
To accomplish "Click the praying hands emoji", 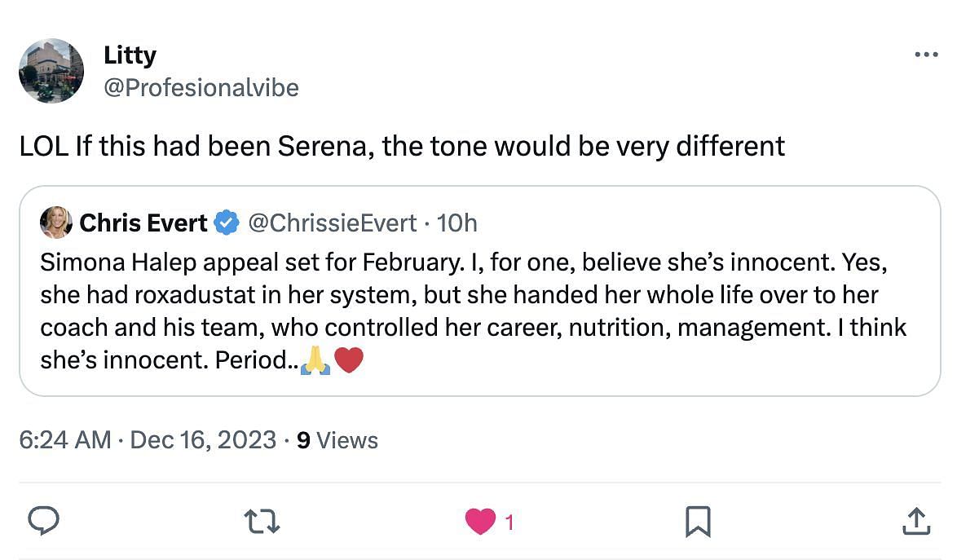I will [315, 360].
